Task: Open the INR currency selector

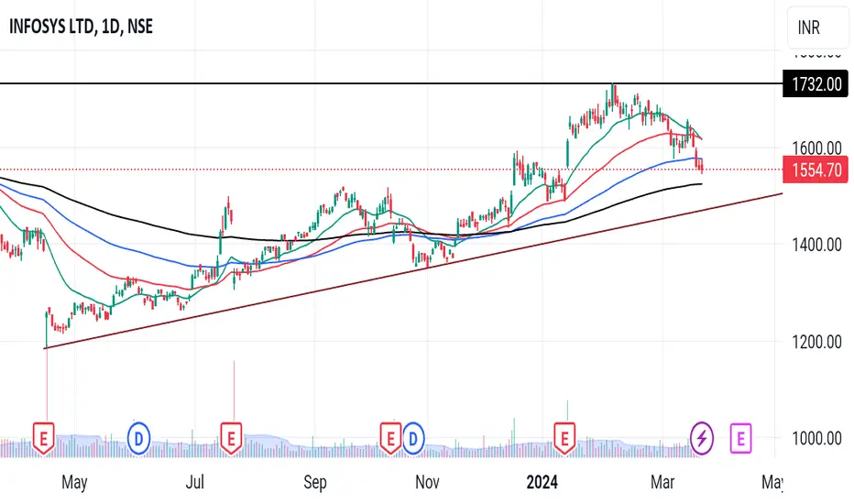Action: tap(818, 27)
